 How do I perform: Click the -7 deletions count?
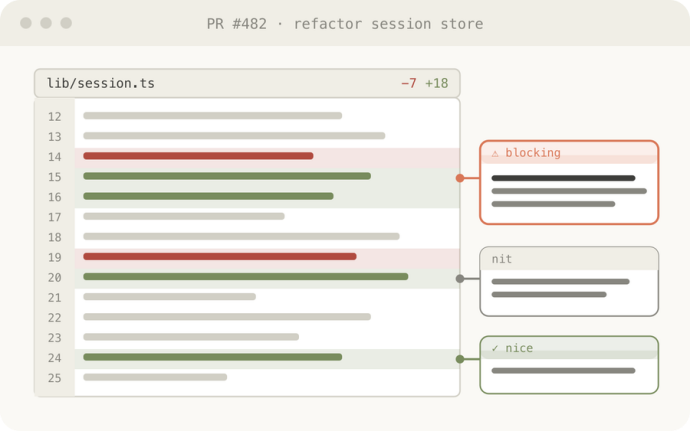pyautogui.click(x=409, y=83)
